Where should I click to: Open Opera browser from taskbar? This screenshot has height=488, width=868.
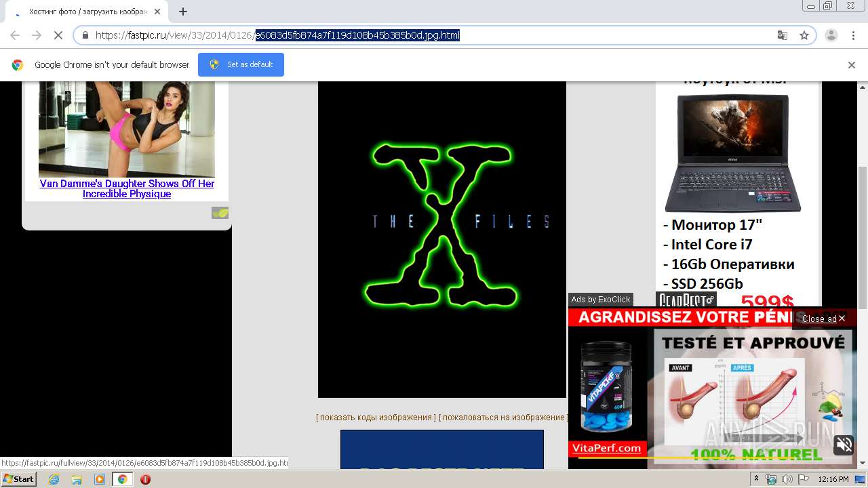click(x=145, y=479)
